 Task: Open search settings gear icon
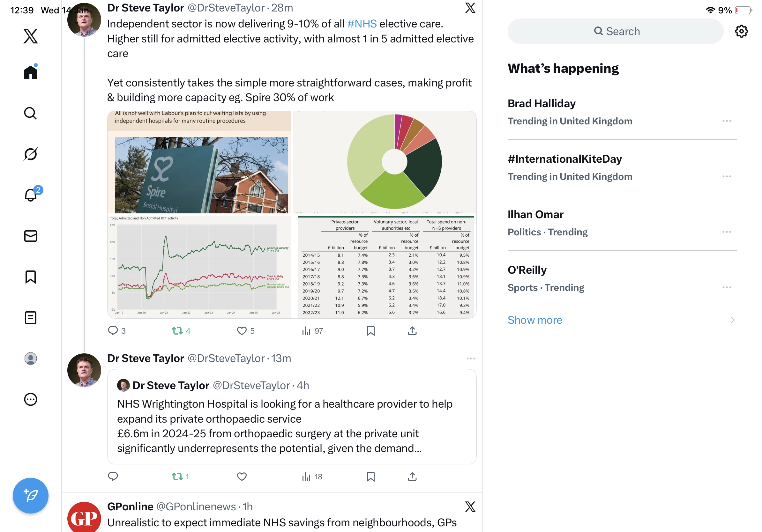[x=741, y=32]
